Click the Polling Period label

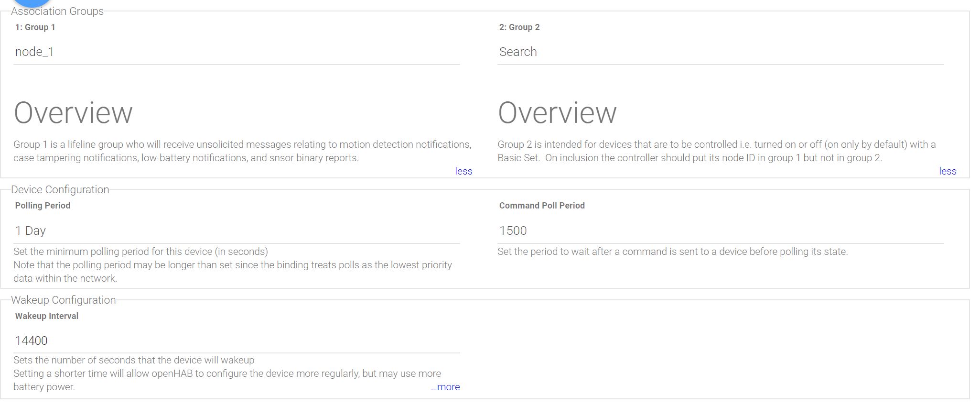click(x=43, y=206)
